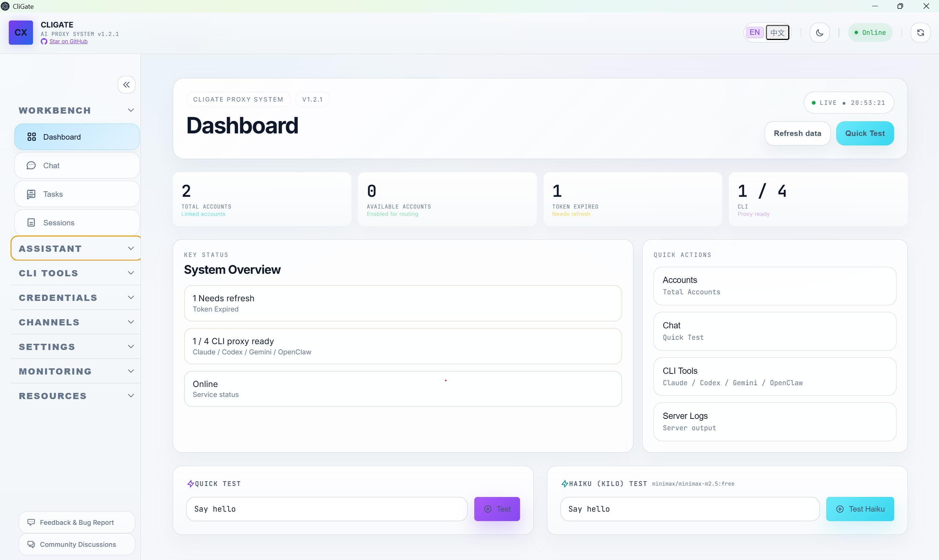The image size is (939, 560).
Task: Click the Dashboard grid icon
Action: pos(32,137)
